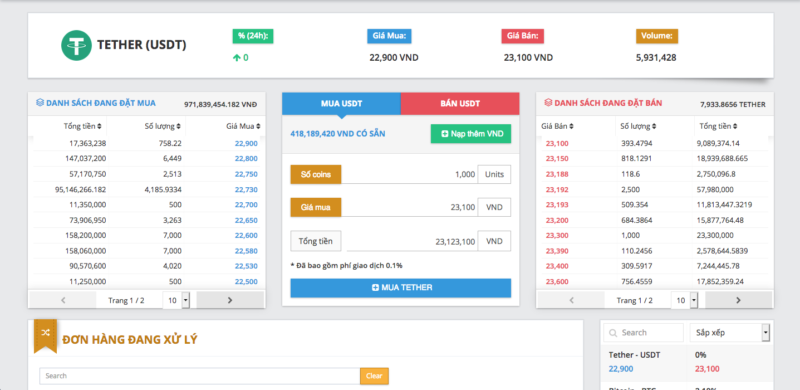
Task: Go to next page of buy orders
Action: (x=230, y=300)
